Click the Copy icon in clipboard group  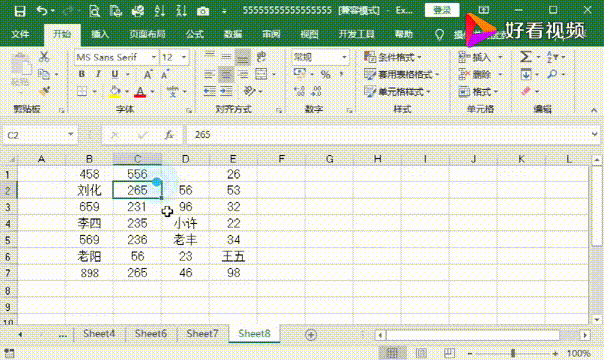pyautogui.click(x=44, y=74)
